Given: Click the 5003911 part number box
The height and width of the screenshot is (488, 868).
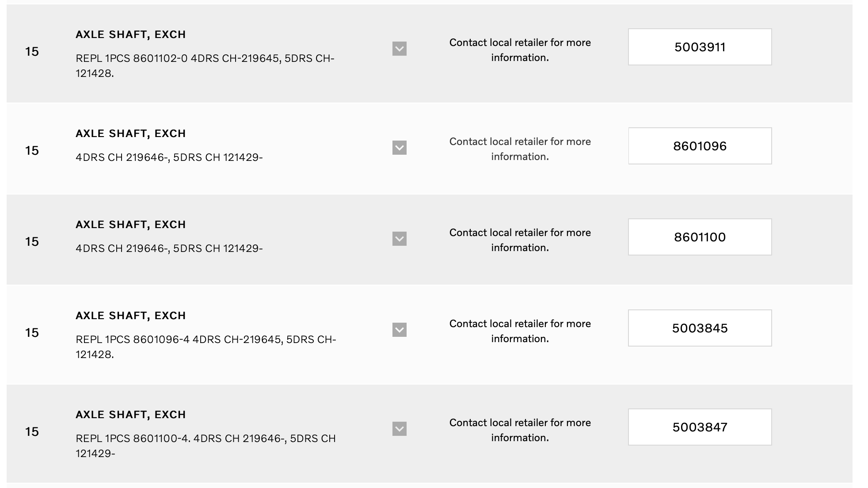Looking at the screenshot, I should pos(700,47).
